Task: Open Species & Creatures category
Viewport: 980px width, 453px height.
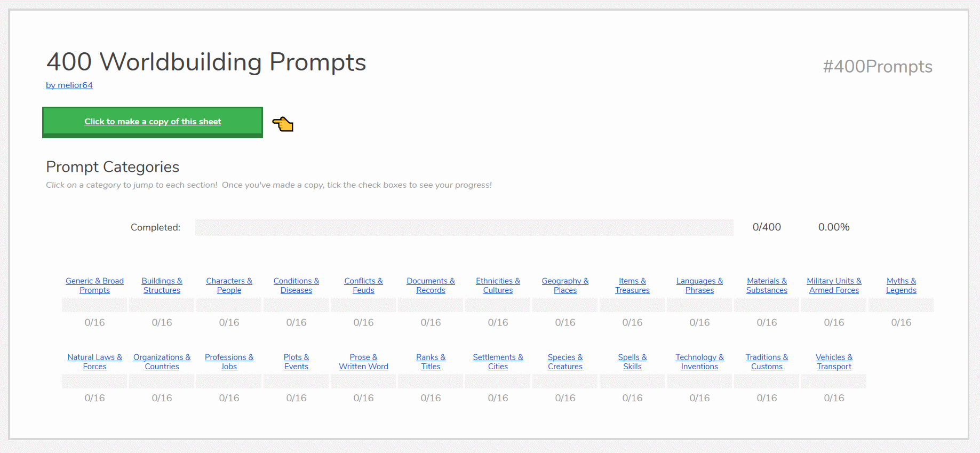Action: pos(565,362)
